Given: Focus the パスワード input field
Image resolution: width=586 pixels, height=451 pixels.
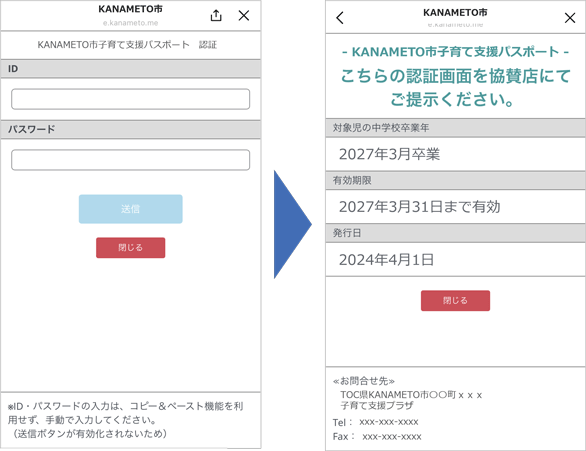Looking at the screenshot, I should (130, 160).
